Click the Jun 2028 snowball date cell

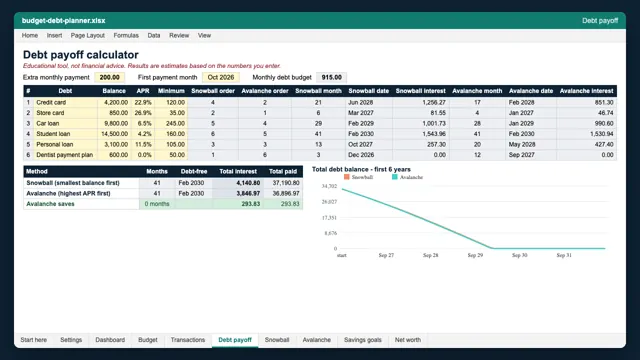coord(369,102)
